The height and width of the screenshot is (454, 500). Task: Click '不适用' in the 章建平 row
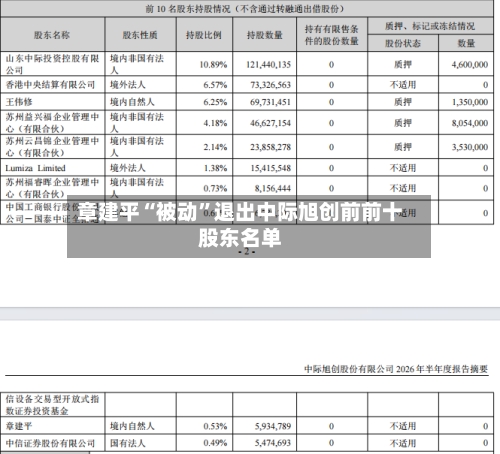pyautogui.click(x=403, y=426)
